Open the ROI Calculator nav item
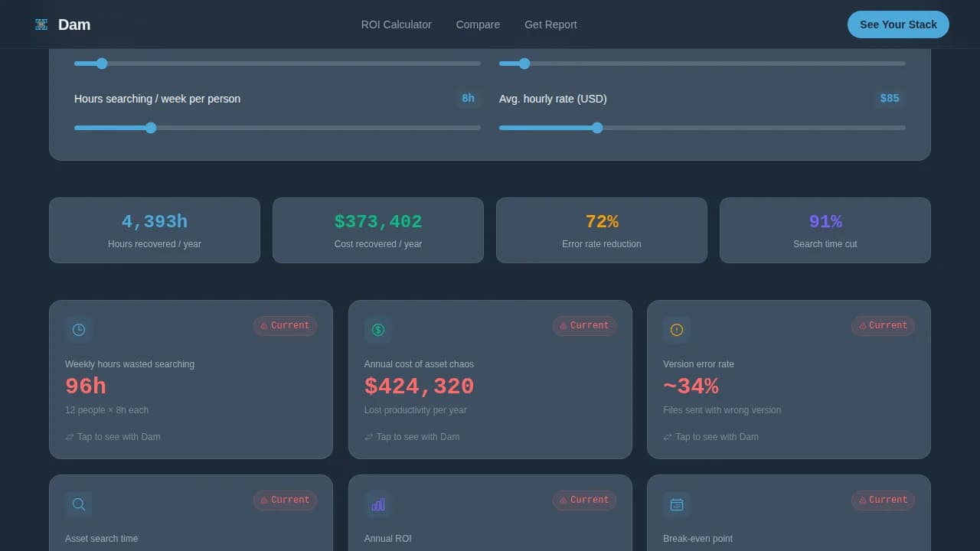980x551 pixels. coord(397,24)
